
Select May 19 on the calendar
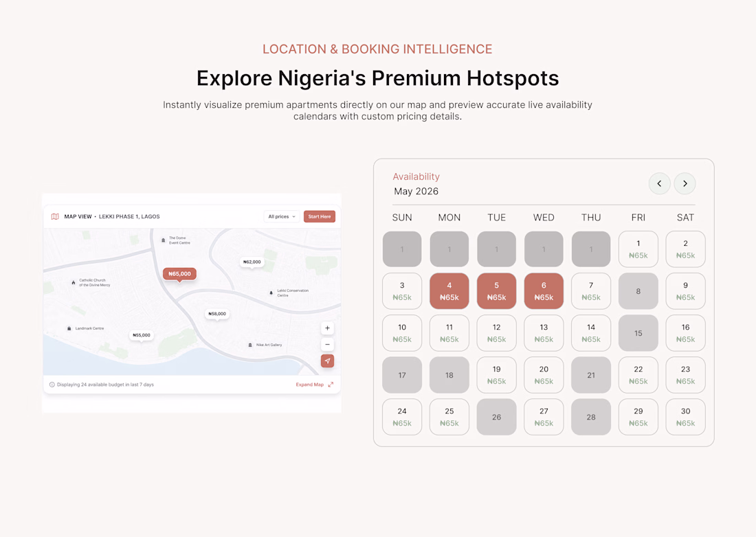[x=497, y=375]
